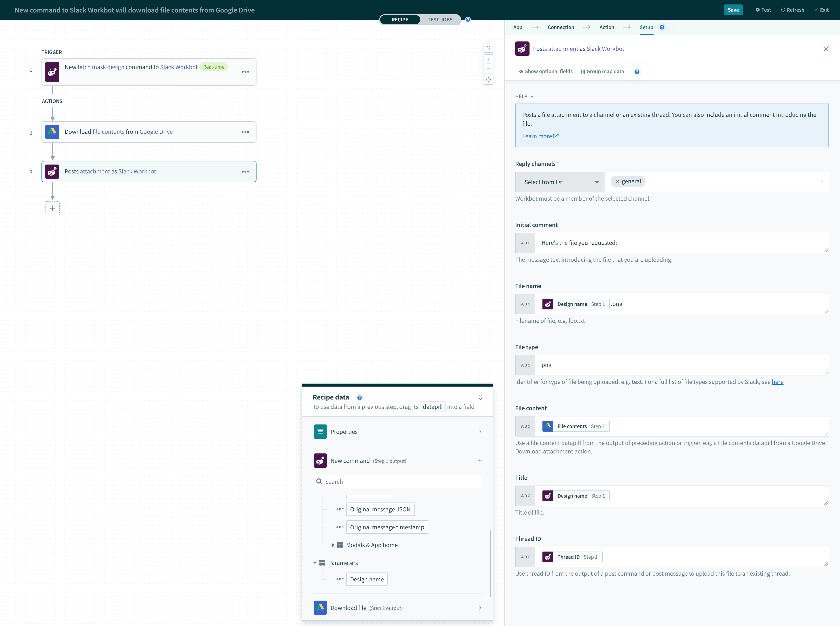Click help icon next to Recipe data
The image size is (840, 626).
coord(359,397)
